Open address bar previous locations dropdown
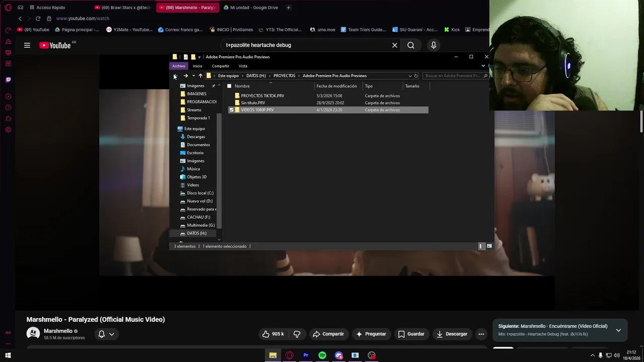 coord(410,76)
